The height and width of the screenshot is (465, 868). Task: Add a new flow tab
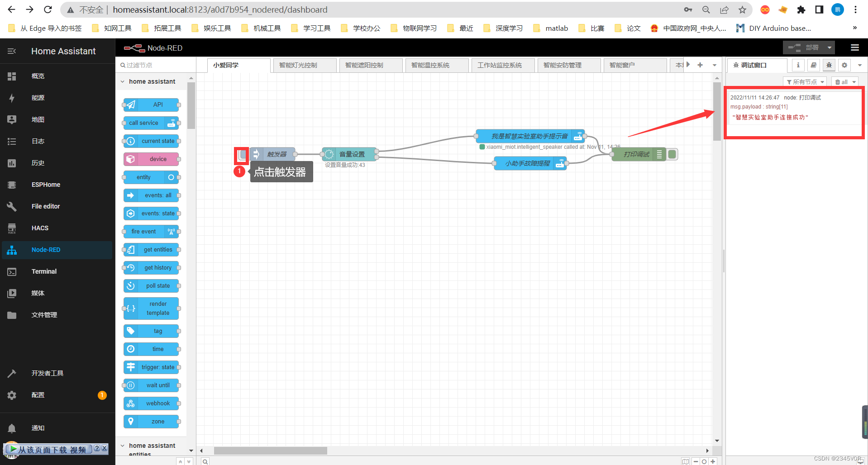click(700, 65)
